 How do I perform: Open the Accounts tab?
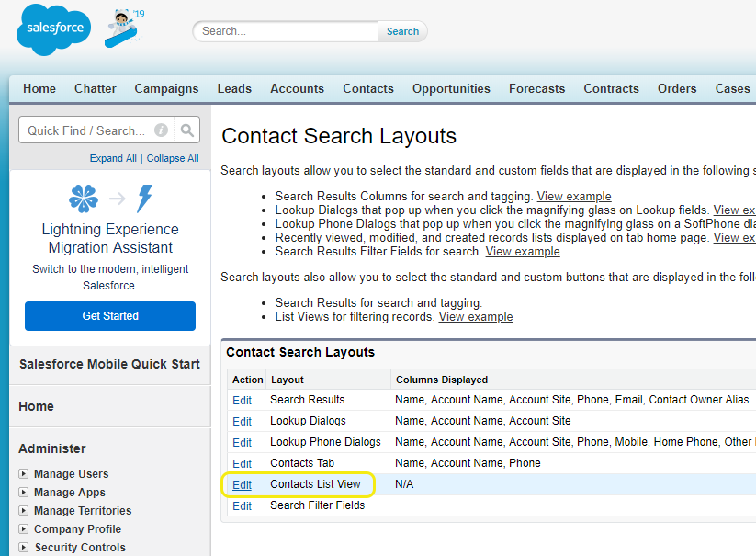tap(297, 89)
